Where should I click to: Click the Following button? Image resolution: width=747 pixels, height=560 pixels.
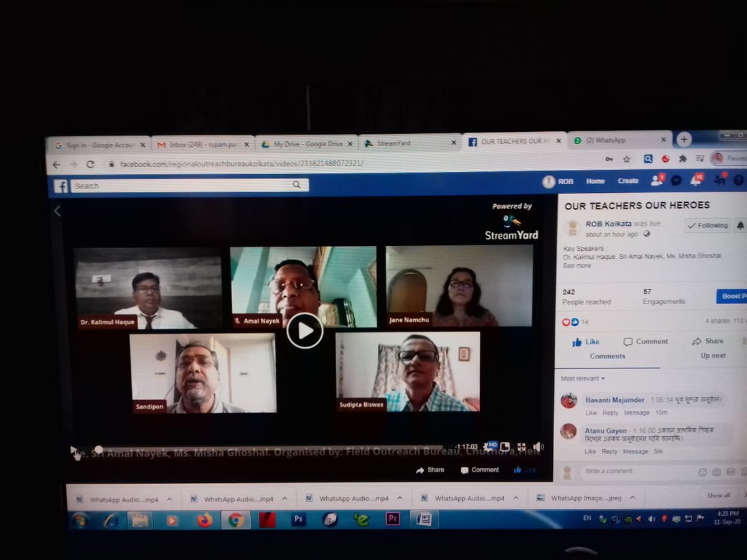(708, 225)
